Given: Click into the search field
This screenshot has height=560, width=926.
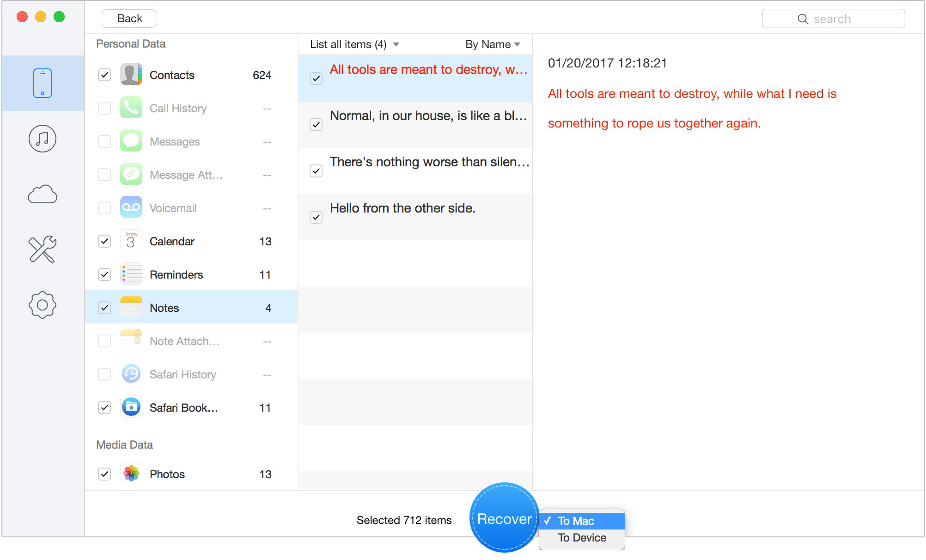Looking at the screenshot, I should pos(833,19).
